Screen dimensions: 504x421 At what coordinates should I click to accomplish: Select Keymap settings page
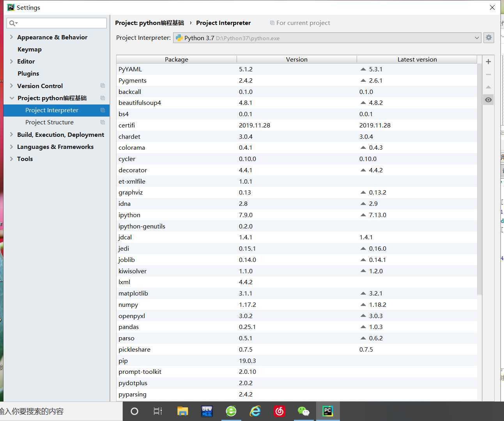click(30, 49)
